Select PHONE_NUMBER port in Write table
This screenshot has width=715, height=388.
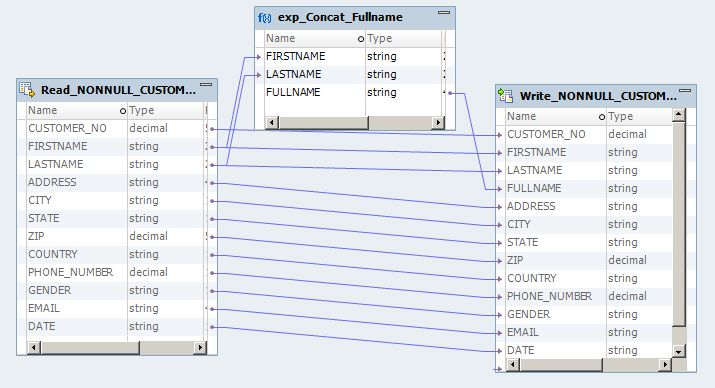click(549, 296)
